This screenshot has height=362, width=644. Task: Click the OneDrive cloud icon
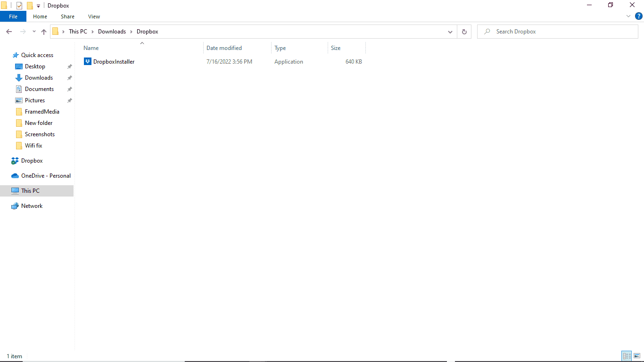(x=15, y=176)
